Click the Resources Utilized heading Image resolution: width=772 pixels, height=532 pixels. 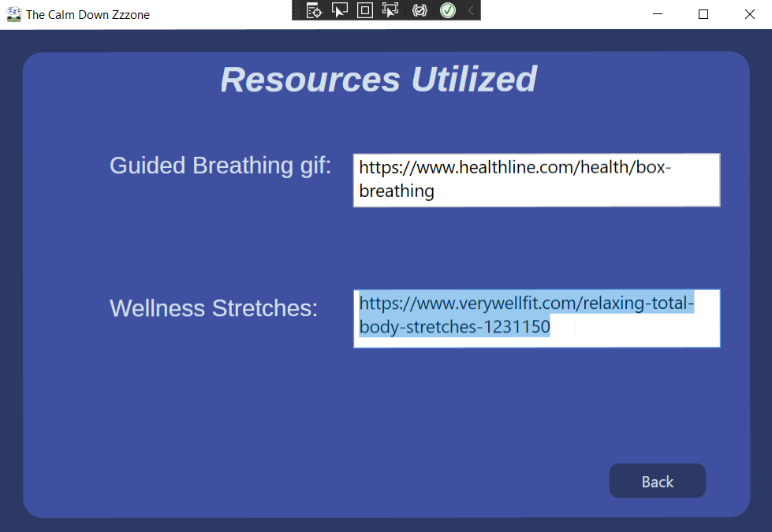379,80
